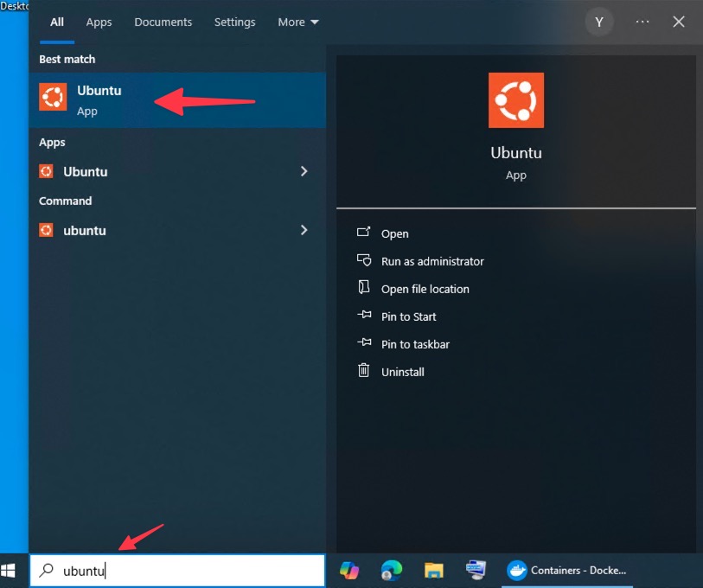Select Pin to taskbar
The image size is (703, 588).
point(415,344)
